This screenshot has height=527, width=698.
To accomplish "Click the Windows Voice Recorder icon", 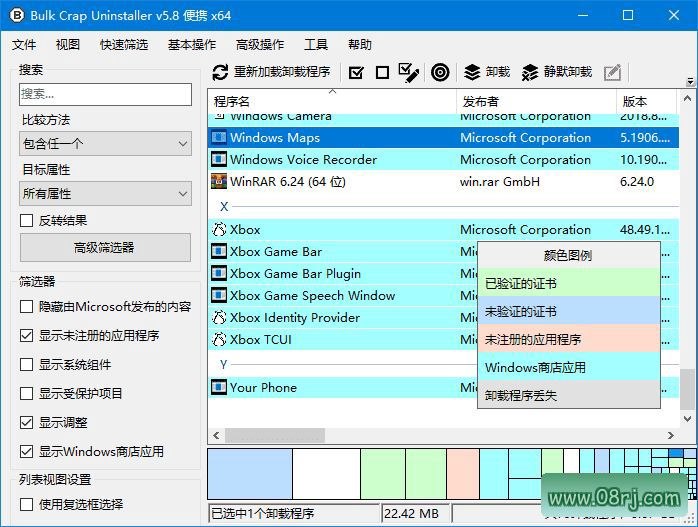I will tap(219, 159).
